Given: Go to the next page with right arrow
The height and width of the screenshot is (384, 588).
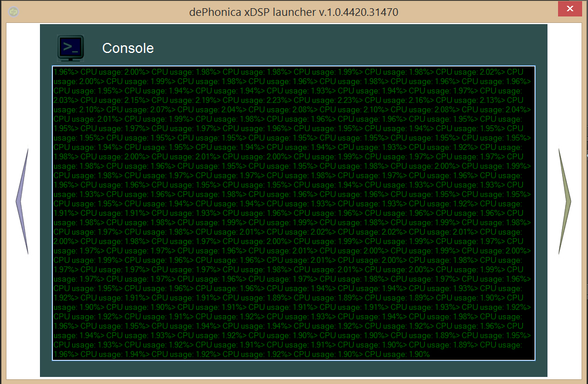Looking at the screenshot, I should pyautogui.click(x=565, y=202).
